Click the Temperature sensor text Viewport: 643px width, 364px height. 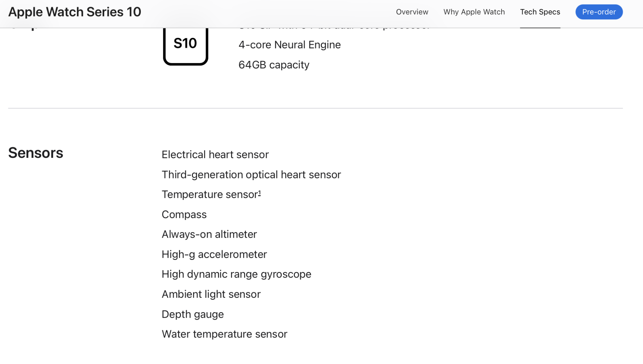click(x=209, y=195)
